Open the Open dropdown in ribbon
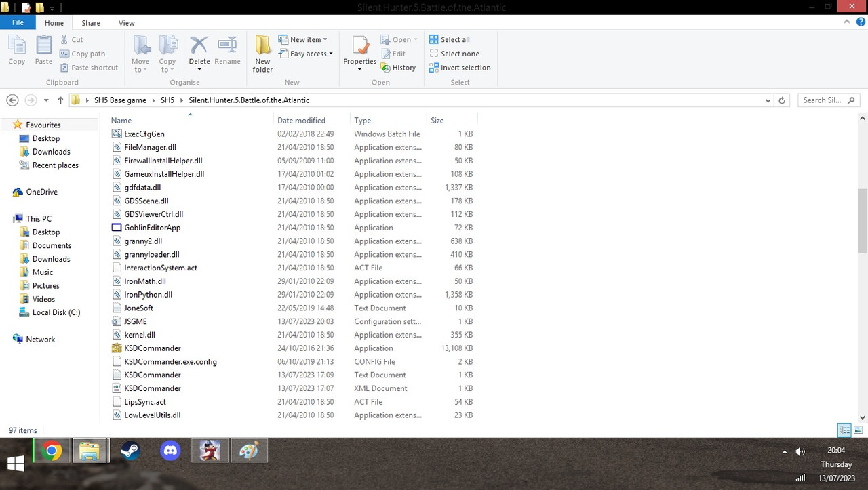Screen dimensions: 868x490 pos(399,39)
